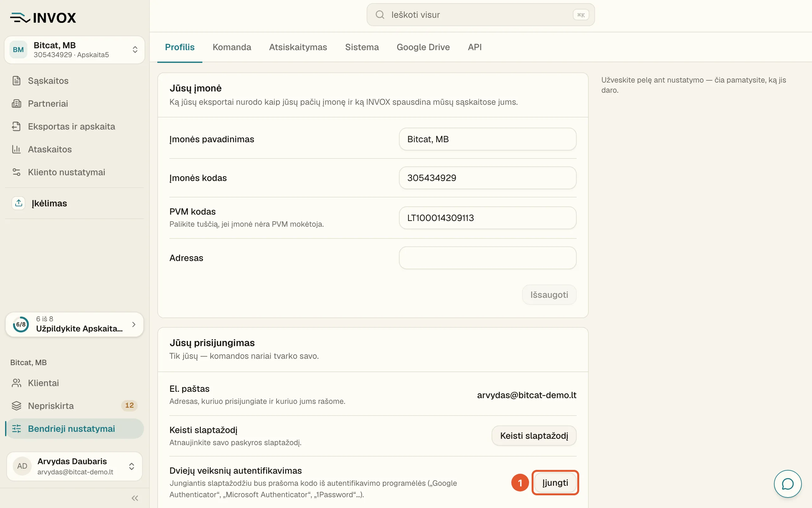The width and height of the screenshot is (812, 508).
Task: Click Įmonės pavadinimas input field
Action: (488, 139)
